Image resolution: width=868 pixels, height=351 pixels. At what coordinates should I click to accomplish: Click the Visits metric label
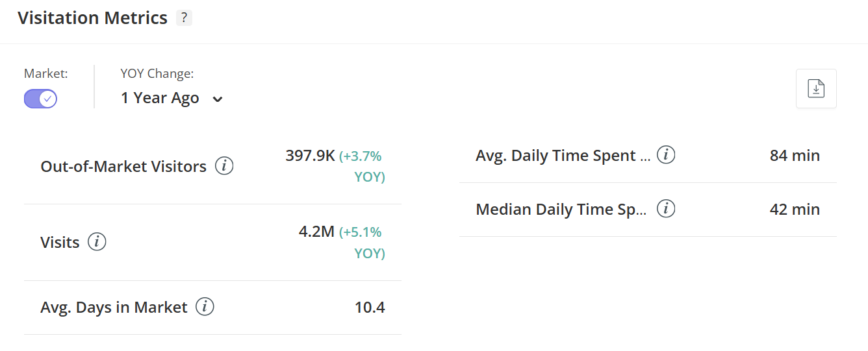click(60, 243)
